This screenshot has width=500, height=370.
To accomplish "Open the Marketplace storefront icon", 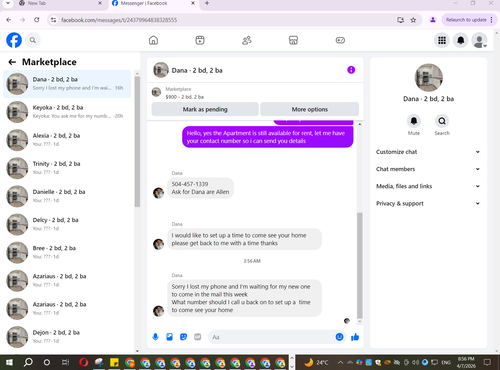I will coord(293,40).
